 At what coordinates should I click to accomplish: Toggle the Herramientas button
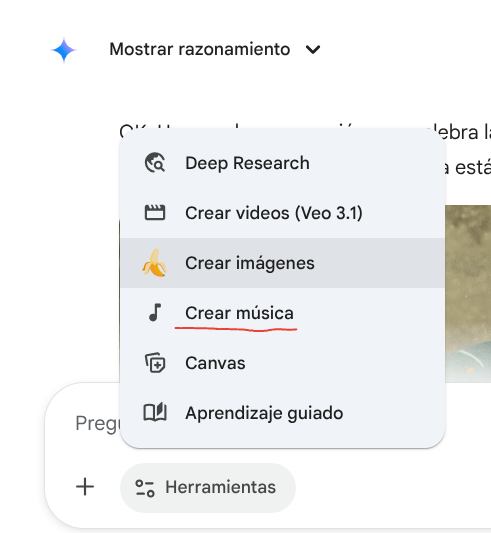click(208, 487)
